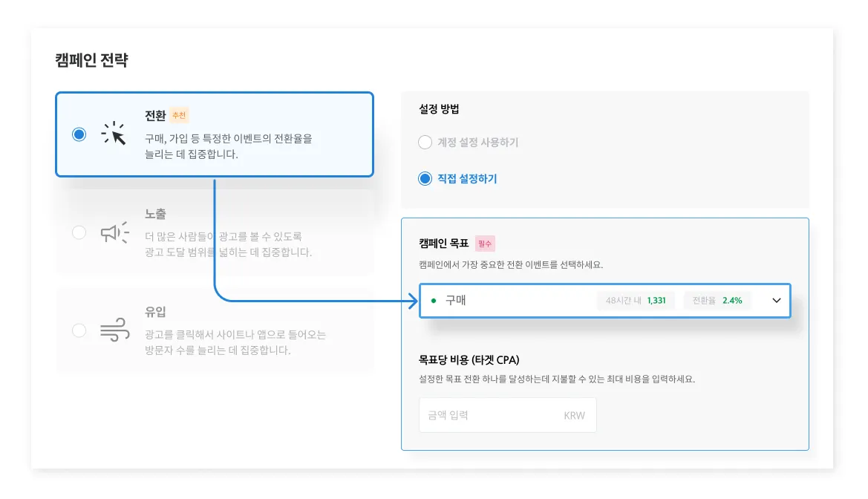This screenshot has width=868, height=499.
Task: Open the 캠페인 목표 event dropdown
Action: pyautogui.click(x=520, y=301)
